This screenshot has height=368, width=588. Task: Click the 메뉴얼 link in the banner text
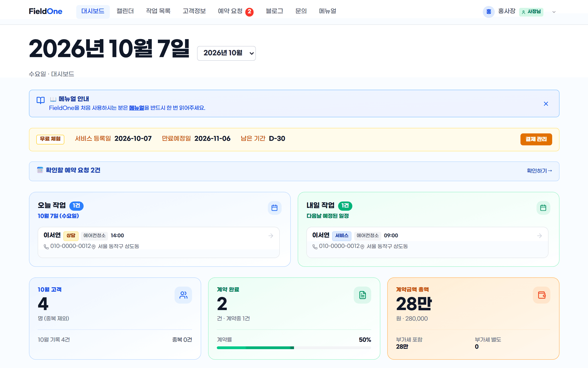point(137,108)
